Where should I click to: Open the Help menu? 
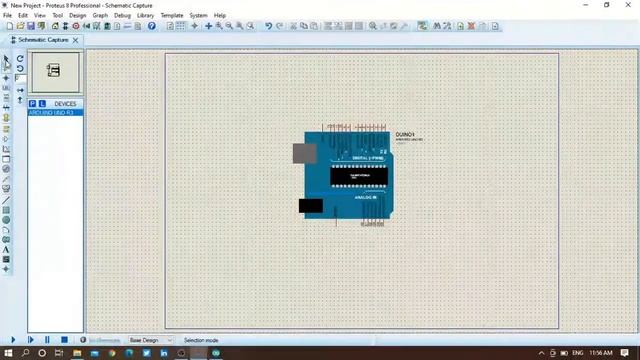point(220,16)
